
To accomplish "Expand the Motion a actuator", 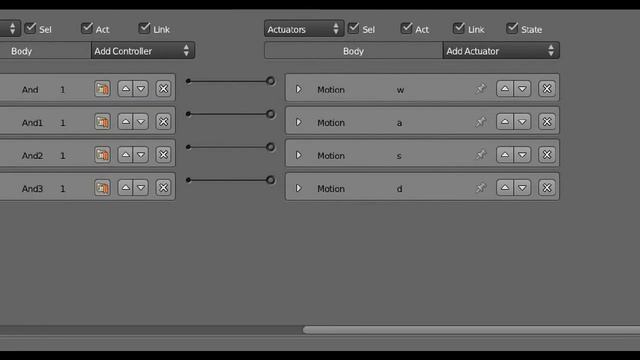I will tap(299, 122).
